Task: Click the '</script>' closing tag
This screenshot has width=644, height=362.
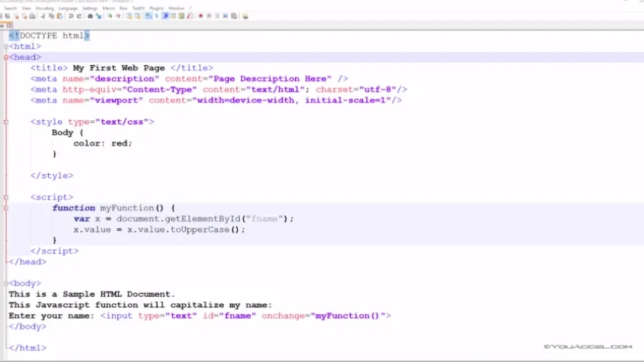Action: tap(54, 251)
